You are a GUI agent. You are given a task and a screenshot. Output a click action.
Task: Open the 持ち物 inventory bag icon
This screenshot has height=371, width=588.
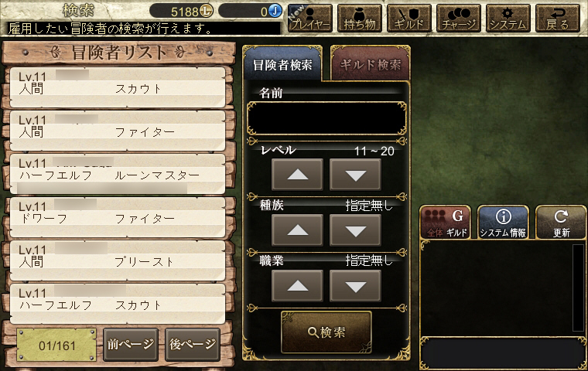(x=360, y=19)
